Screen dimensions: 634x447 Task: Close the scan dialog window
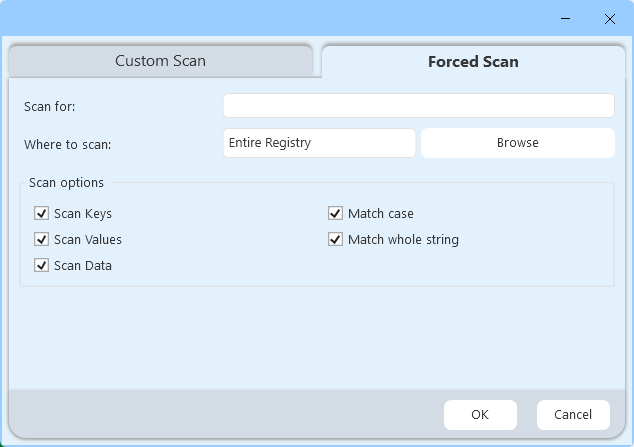609,19
